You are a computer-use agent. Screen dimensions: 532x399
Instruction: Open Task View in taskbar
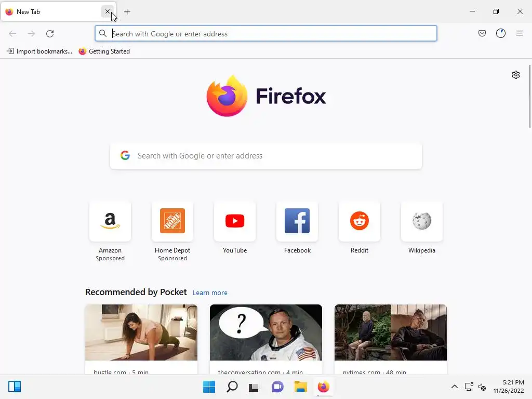(x=254, y=387)
